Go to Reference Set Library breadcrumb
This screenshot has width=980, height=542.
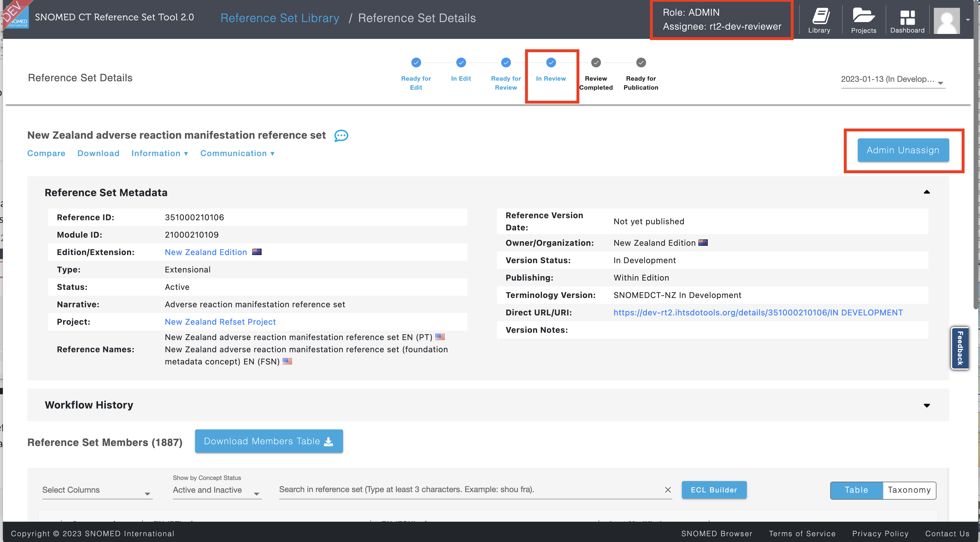pos(280,18)
